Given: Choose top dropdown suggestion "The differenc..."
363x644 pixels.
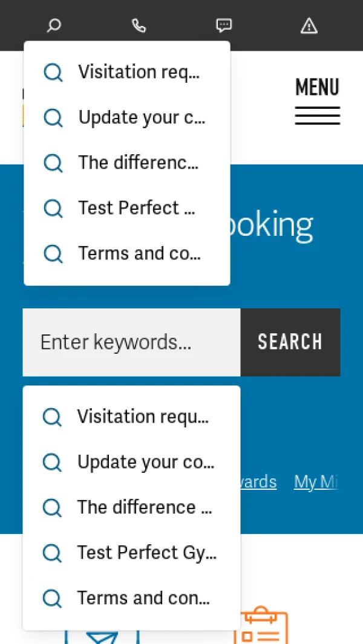Looking at the screenshot, I should [x=127, y=163].
